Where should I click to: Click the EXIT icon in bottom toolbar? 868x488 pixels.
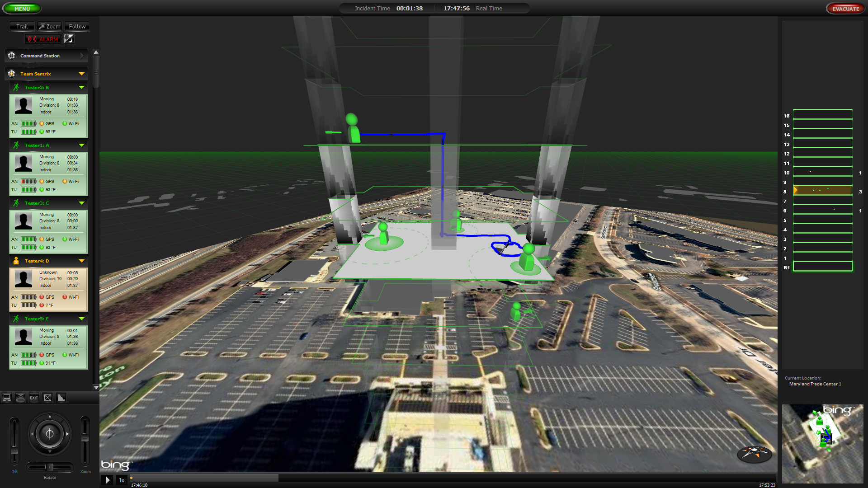34,398
